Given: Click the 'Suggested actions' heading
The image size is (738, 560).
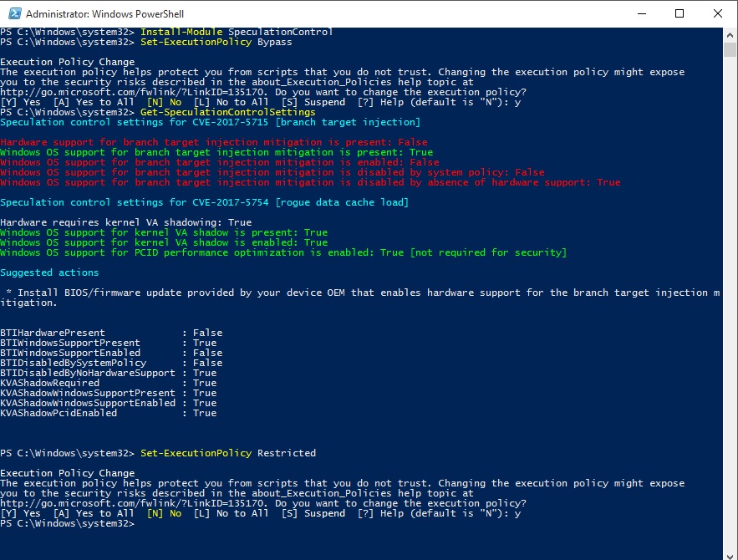Looking at the screenshot, I should pyautogui.click(x=49, y=272).
